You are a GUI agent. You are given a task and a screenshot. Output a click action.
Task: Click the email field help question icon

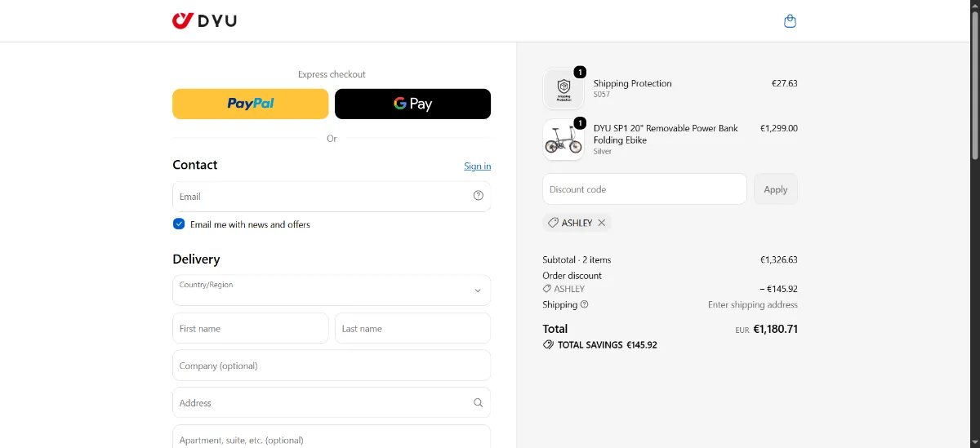(x=479, y=196)
